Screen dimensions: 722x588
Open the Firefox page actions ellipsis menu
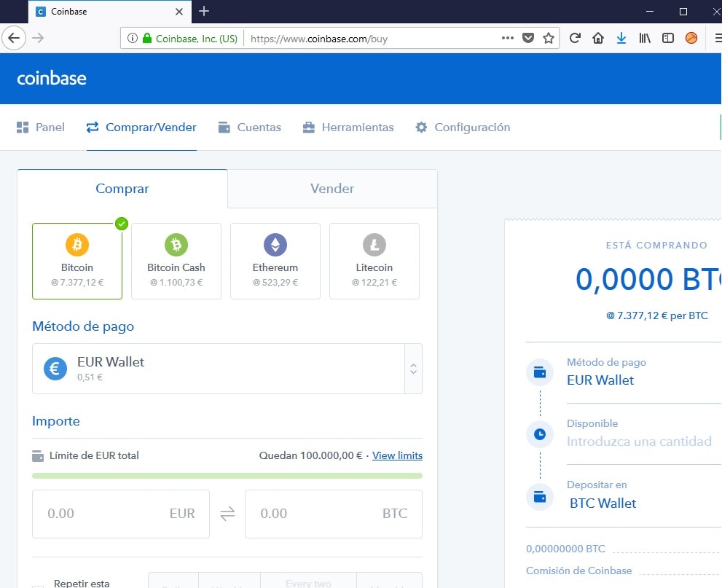pos(507,37)
